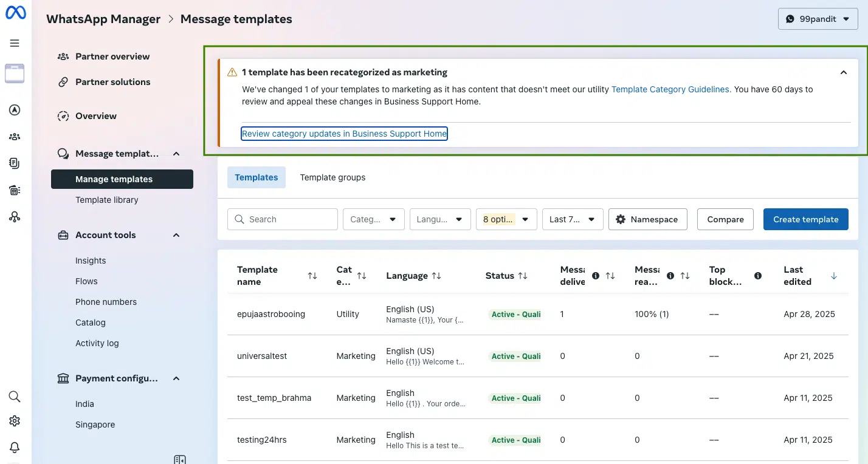Select Manage templates in sidebar

click(x=122, y=179)
